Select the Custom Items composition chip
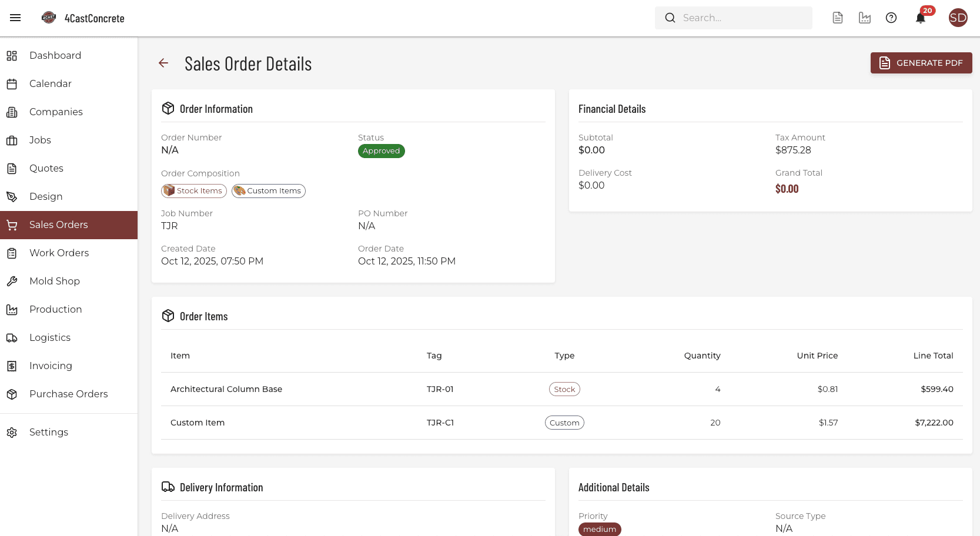 268,190
